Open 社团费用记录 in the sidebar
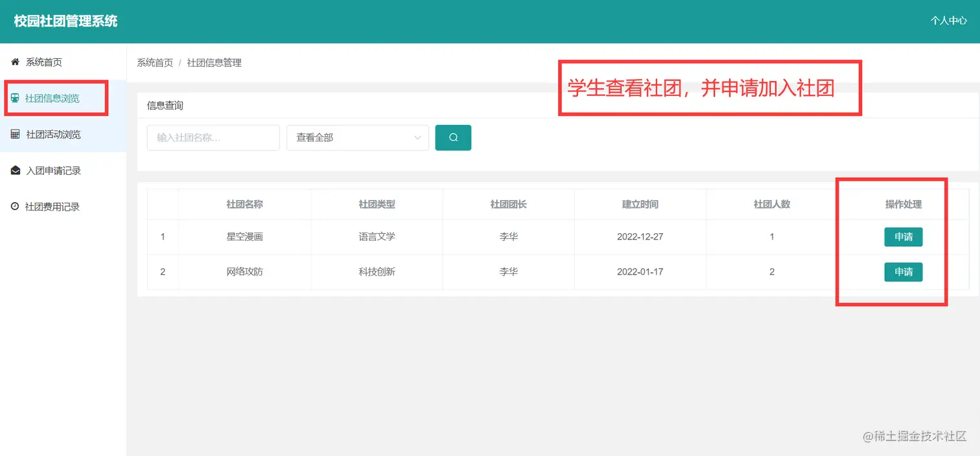980x456 pixels. click(x=63, y=207)
